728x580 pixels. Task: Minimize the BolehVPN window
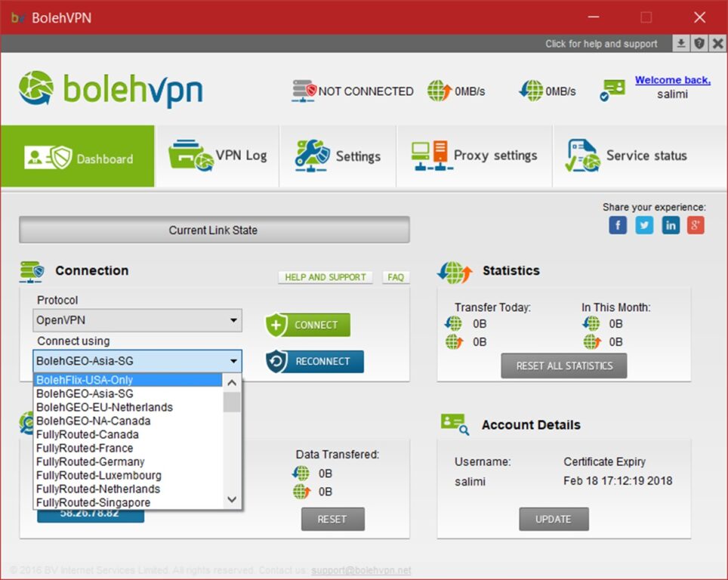click(594, 17)
